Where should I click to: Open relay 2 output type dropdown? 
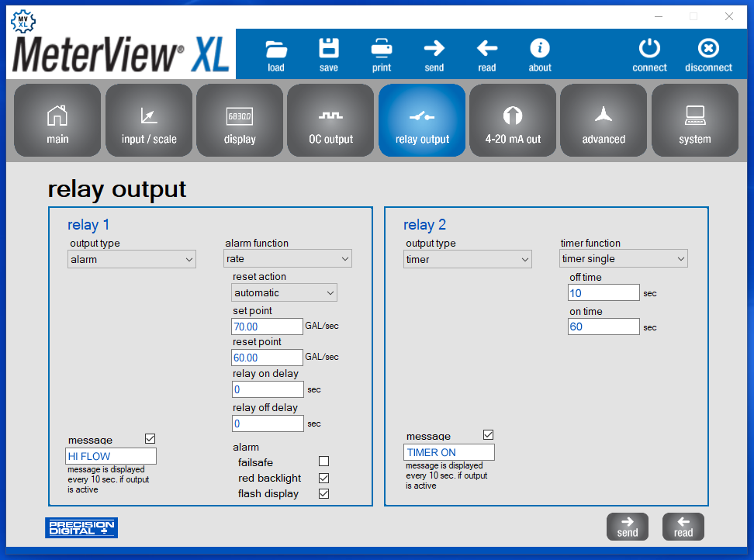468,259
